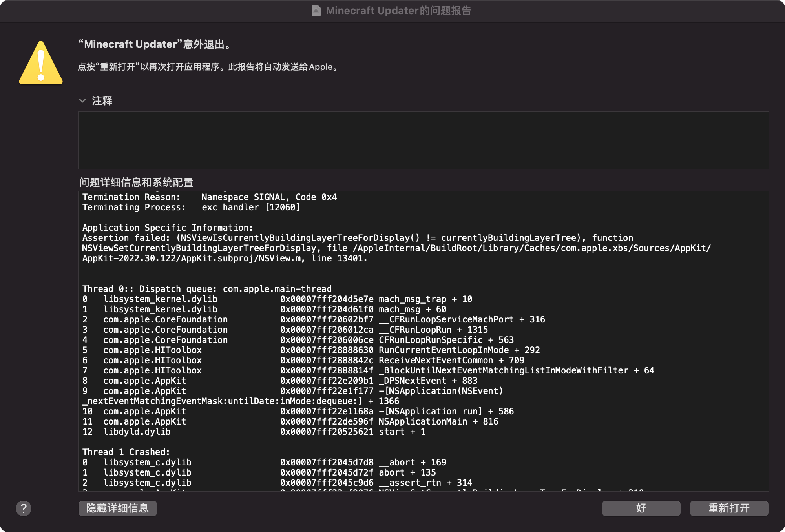Viewport: 785px width, 532px height.
Task: Click the libdyld.dylib start + 1 frame
Action: pyautogui.click(x=402, y=432)
